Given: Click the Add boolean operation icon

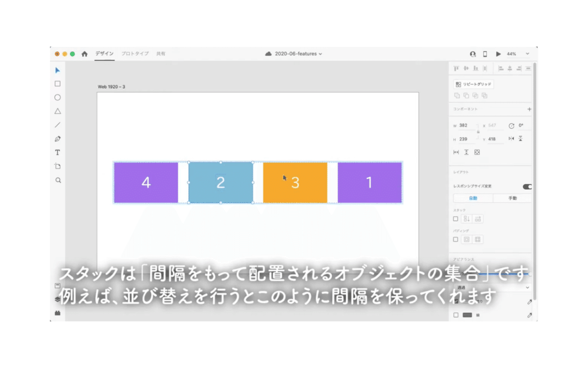Looking at the screenshot, I should [457, 96].
